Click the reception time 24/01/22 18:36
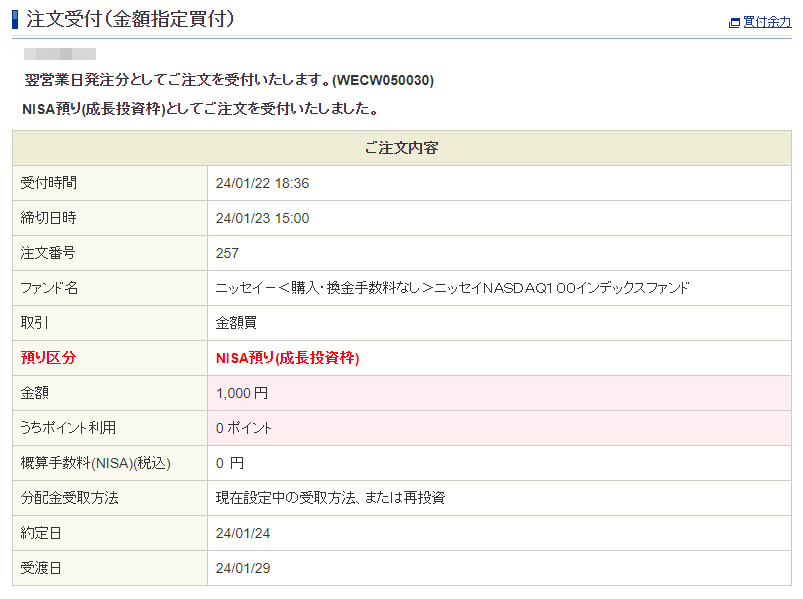Image resolution: width=803 pixels, height=599 pixels. tap(262, 183)
